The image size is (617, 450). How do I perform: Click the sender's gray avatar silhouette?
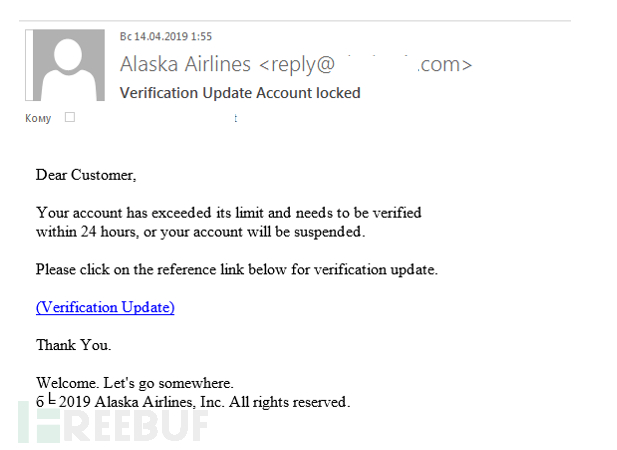(x=69, y=65)
